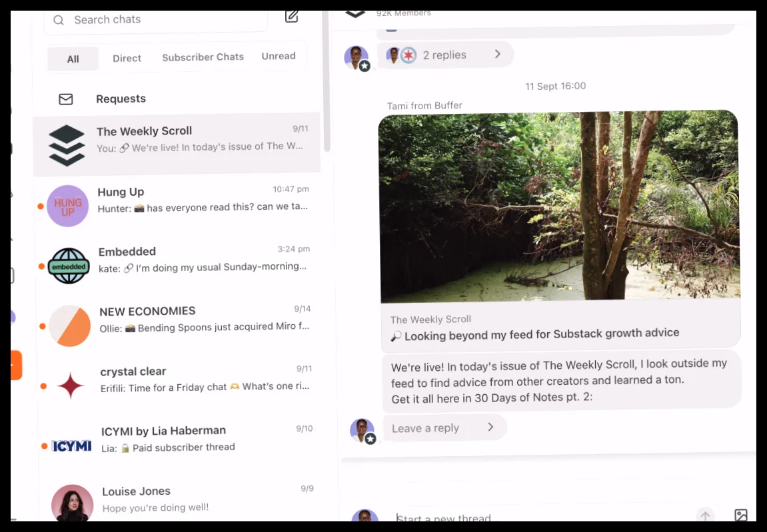Click the Hung Up purple avatar
Viewport: 767px width, 532px height.
[x=67, y=206]
